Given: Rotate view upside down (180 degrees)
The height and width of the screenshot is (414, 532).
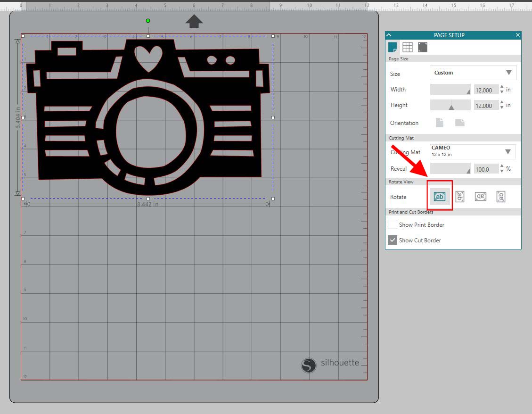Looking at the screenshot, I should (480, 197).
